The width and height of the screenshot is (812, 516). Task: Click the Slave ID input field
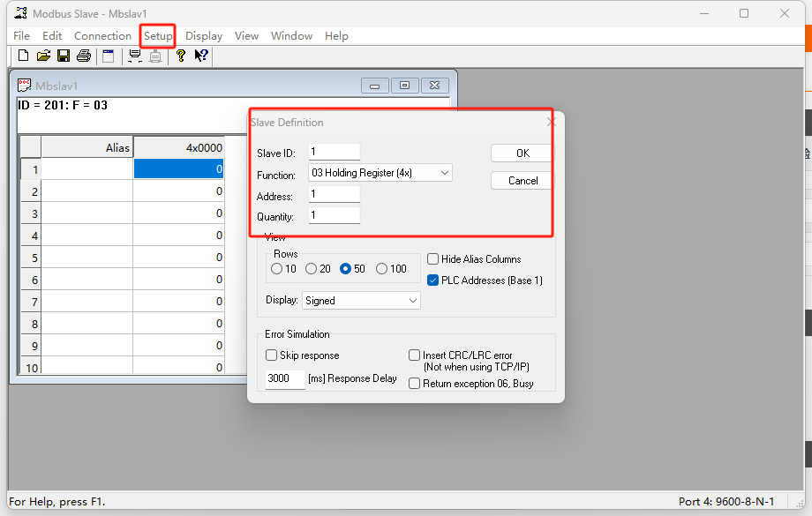click(334, 153)
